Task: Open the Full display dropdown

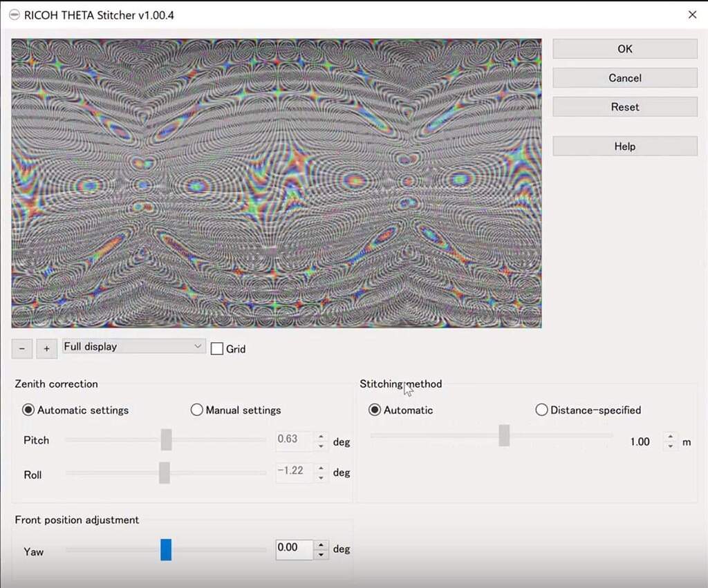Action: (x=133, y=346)
